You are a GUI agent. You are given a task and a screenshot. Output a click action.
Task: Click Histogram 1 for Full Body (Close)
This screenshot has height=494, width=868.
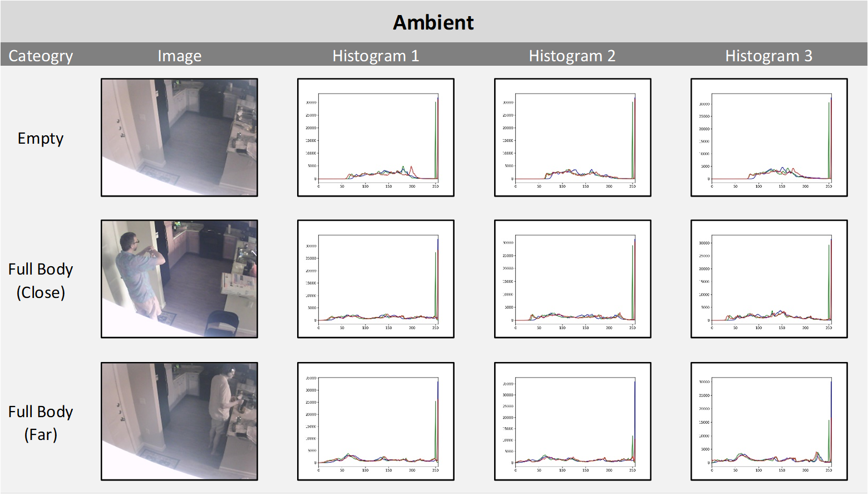click(376, 279)
